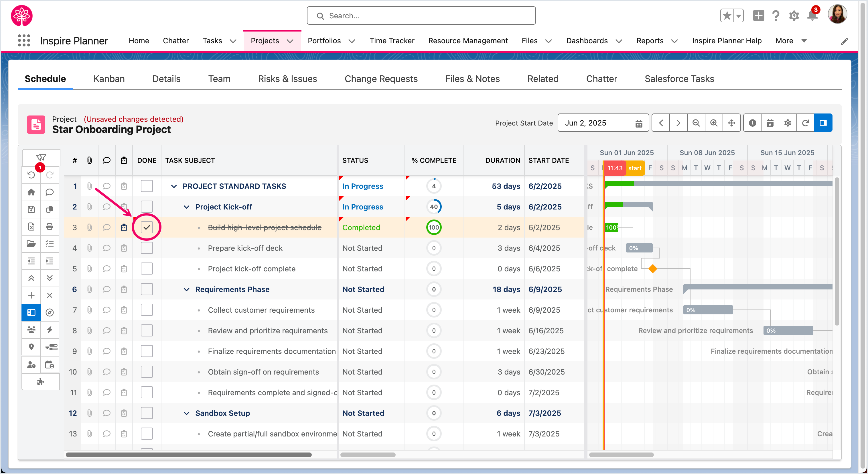Image resolution: width=868 pixels, height=474 pixels.
Task: Collapse Project Kick-off group
Action: (x=186, y=207)
